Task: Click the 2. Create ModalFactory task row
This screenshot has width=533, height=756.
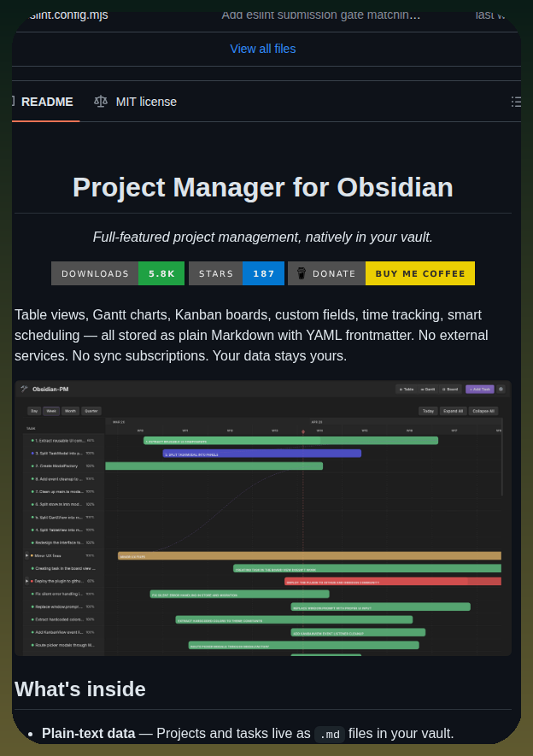Action: (62, 466)
